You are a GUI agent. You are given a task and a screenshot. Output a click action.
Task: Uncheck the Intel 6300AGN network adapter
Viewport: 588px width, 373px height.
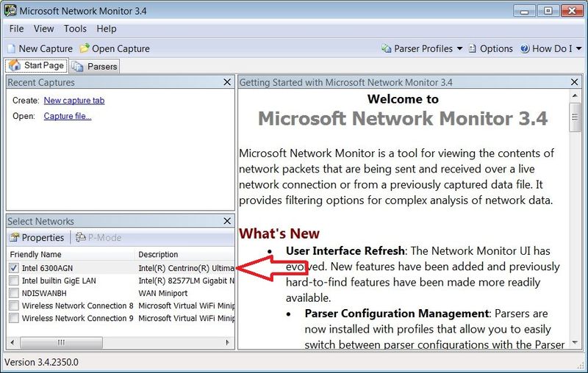coord(14,268)
